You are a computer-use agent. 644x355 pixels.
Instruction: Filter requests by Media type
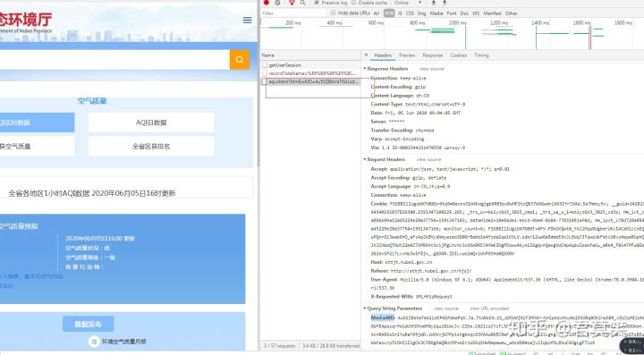point(436,13)
